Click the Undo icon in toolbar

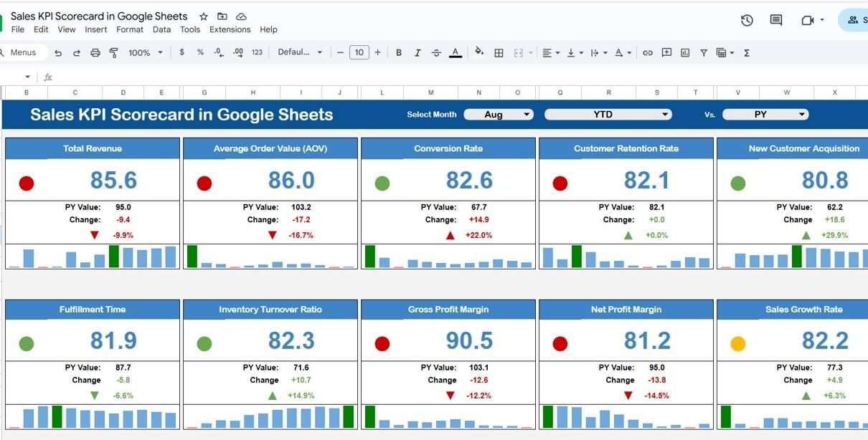coord(58,52)
